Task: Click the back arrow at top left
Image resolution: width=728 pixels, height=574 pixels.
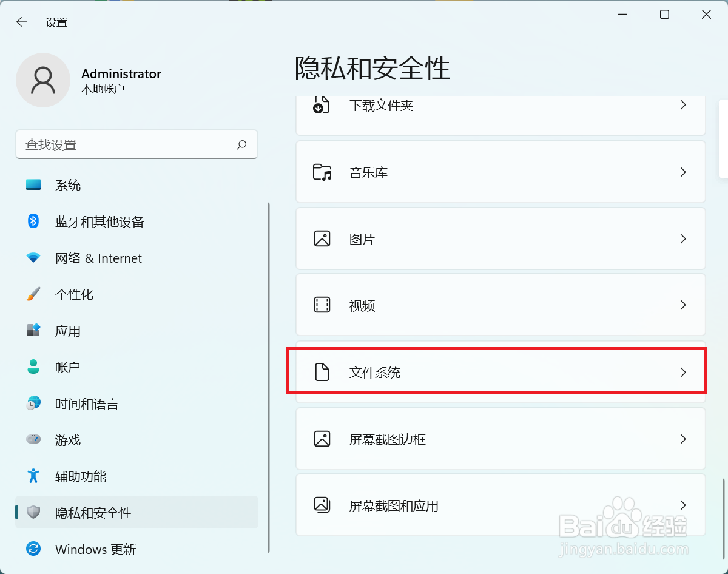Action: pos(21,21)
